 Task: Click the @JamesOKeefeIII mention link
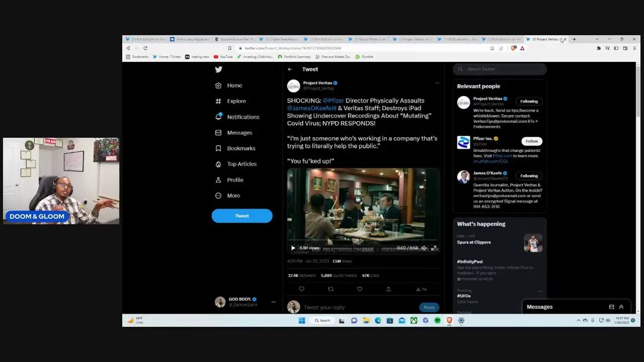[312, 108]
